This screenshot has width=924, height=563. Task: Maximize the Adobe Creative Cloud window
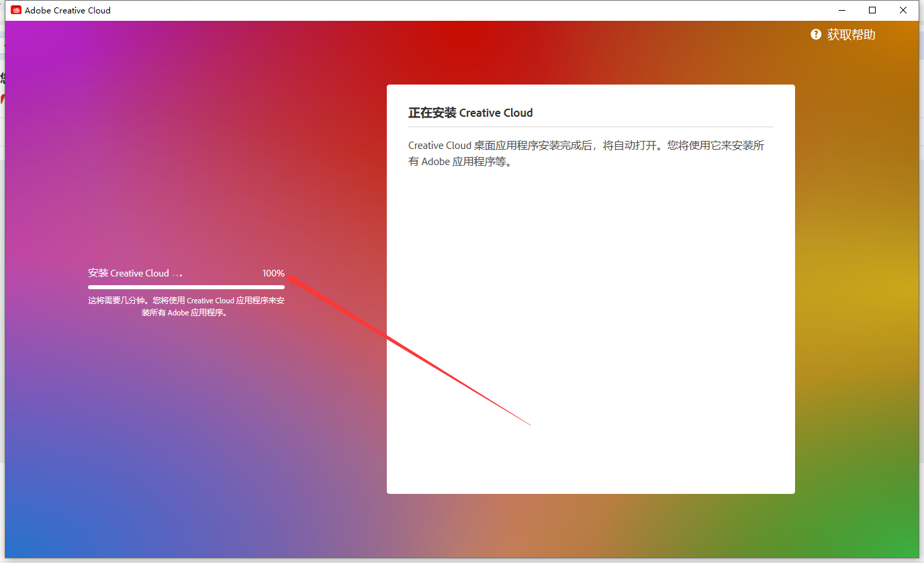[872, 10]
